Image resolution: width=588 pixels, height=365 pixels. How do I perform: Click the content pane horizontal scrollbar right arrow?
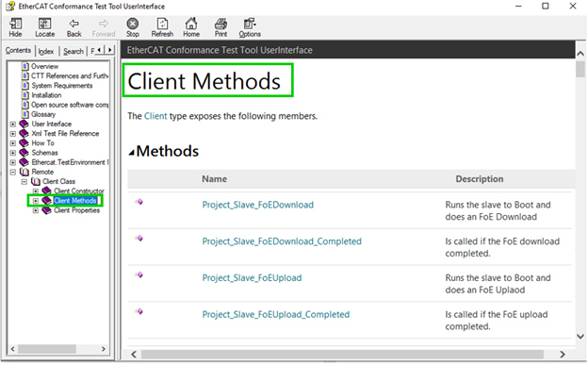[563, 354]
